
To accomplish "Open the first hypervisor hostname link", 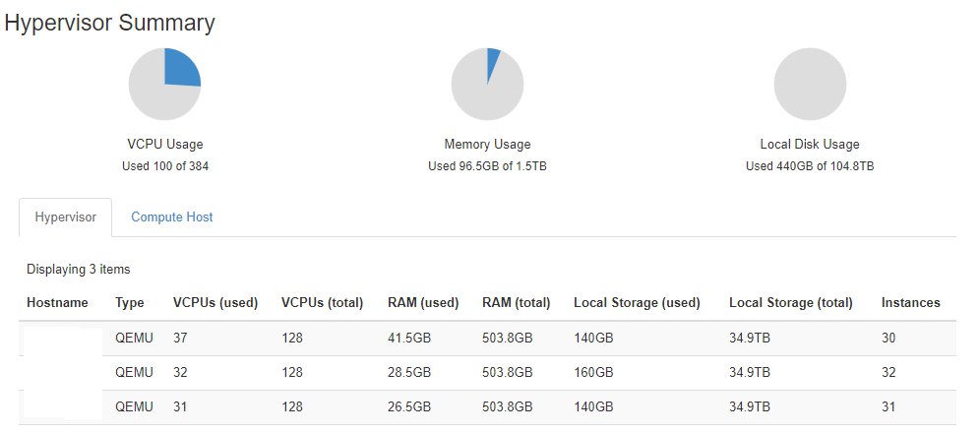I will pos(63,339).
